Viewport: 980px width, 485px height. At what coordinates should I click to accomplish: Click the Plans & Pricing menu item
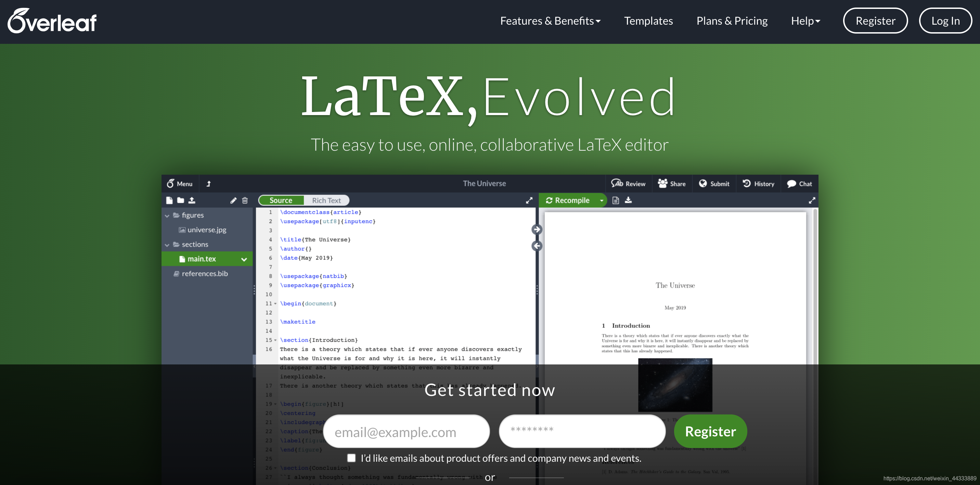pyautogui.click(x=732, y=21)
